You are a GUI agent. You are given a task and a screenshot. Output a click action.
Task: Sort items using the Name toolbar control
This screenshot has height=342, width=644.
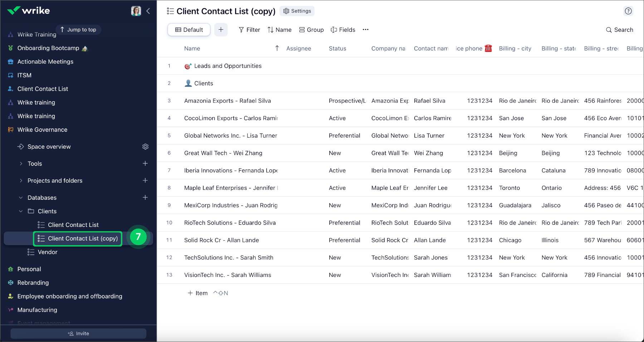pyautogui.click(x=279, y=30)
